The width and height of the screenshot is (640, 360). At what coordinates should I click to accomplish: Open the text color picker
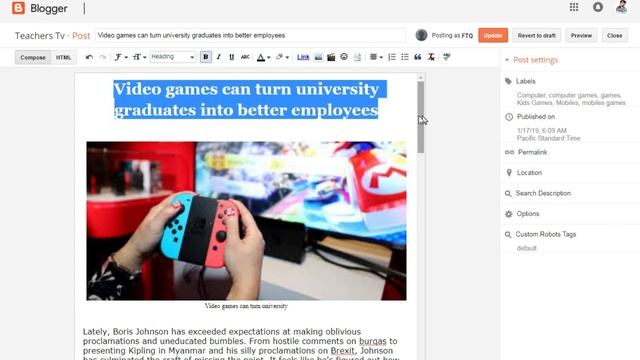coord(263,57)
